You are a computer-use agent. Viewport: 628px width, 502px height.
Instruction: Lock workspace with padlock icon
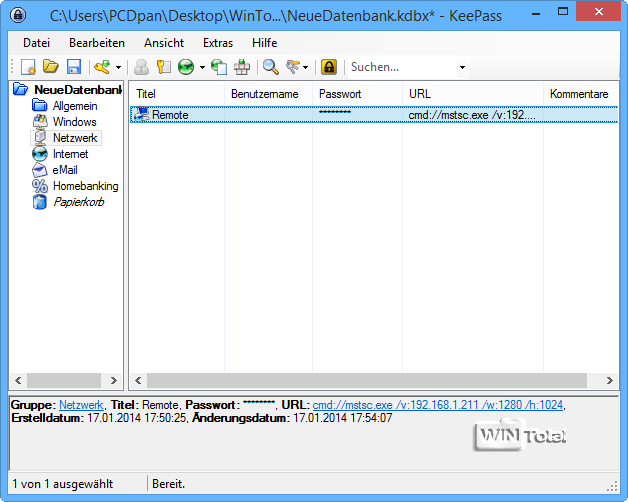click(x=329, y=67)
